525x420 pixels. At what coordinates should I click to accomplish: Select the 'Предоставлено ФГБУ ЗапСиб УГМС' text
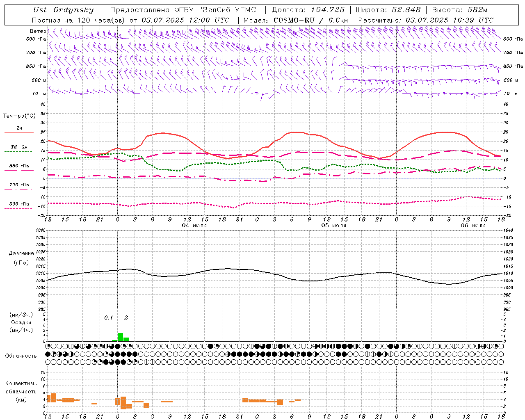click(x=185, y=10)
